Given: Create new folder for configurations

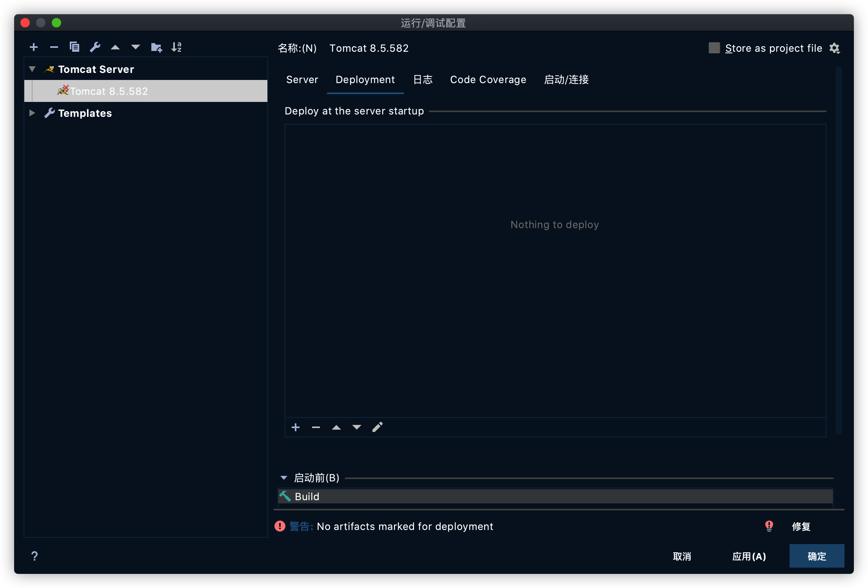Looking at the screenshot, I should click(156, 47).
